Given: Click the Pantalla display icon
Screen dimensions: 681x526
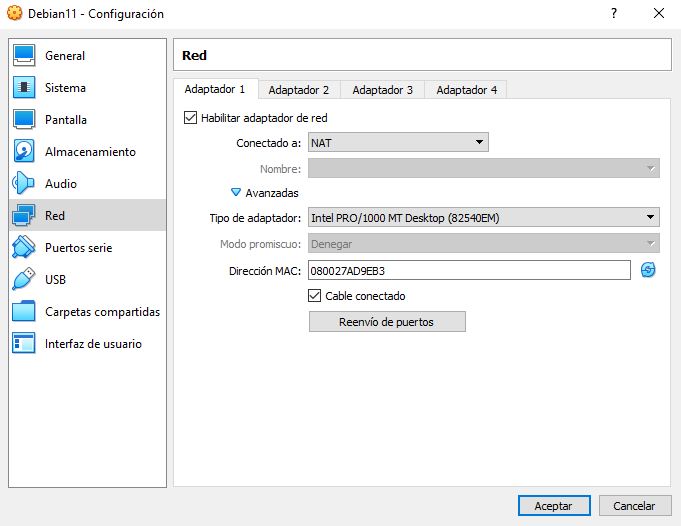Looking at the screenshot, I should 24,119.
